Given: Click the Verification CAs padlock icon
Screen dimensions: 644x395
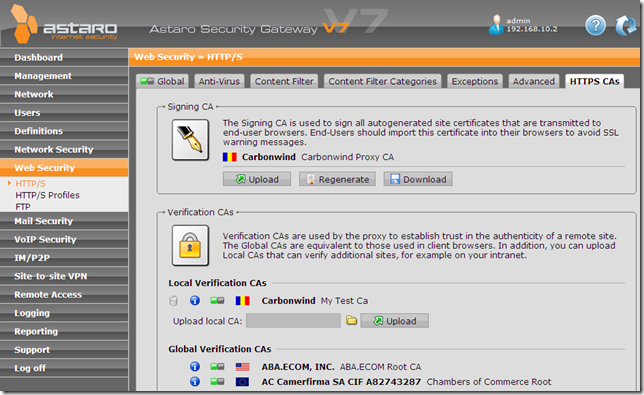Looking at the screenshot, I should click(190, 245).
